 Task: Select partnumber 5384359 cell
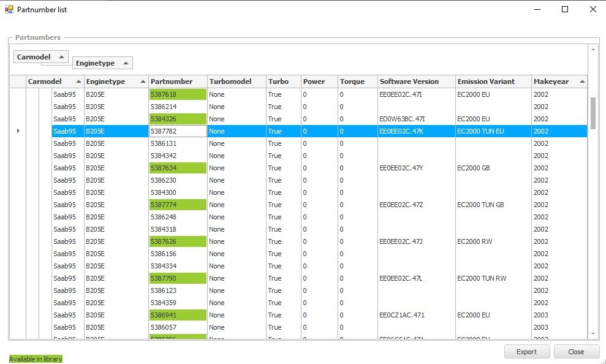point(178,303)
